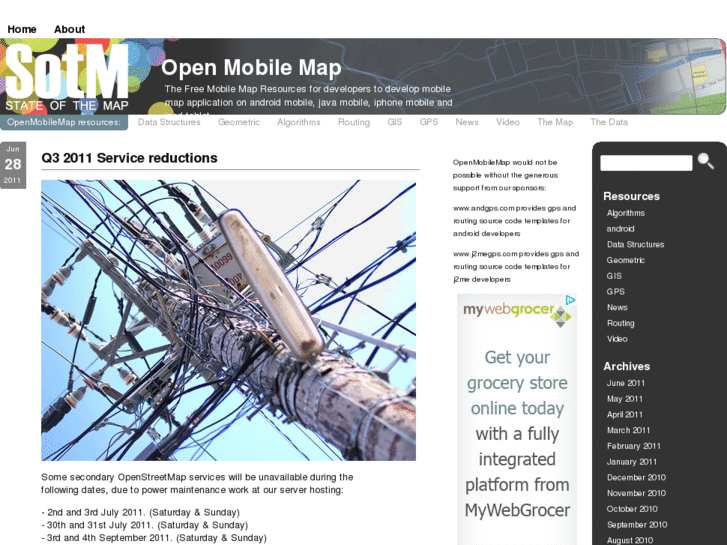Click the MyWebGrocer advertisement banner
Image resolution: width=727 pixels, height=545 pixels.
click(x=517, y=419)
